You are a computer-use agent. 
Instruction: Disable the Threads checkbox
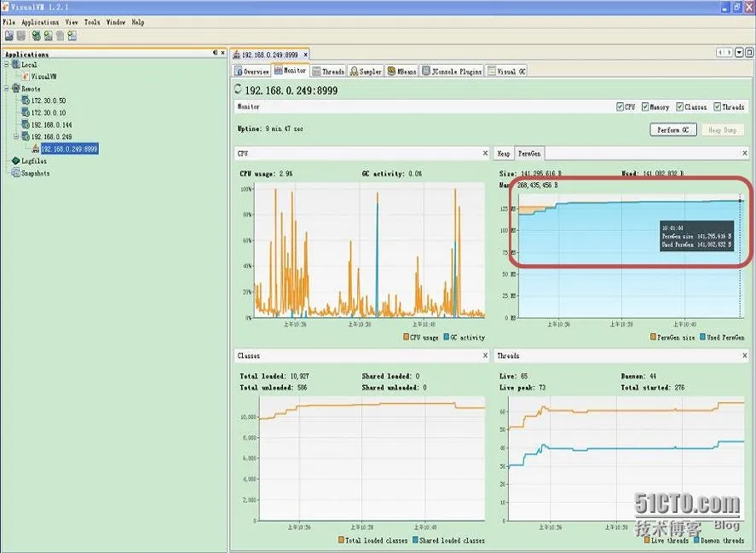(718, 107)
